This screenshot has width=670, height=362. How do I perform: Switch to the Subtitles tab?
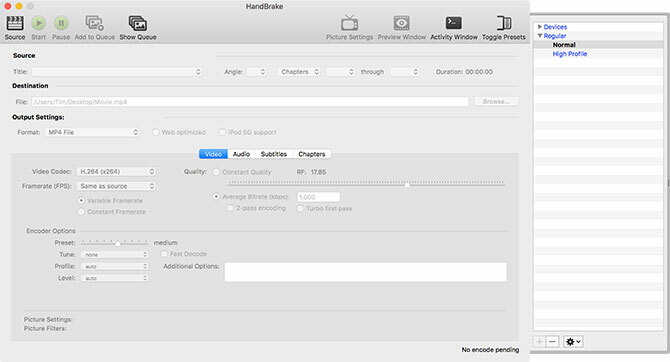coord(274,154)
